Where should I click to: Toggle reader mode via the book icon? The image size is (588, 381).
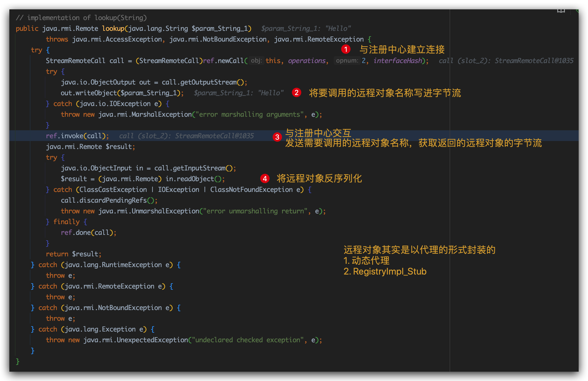point(561,11)
